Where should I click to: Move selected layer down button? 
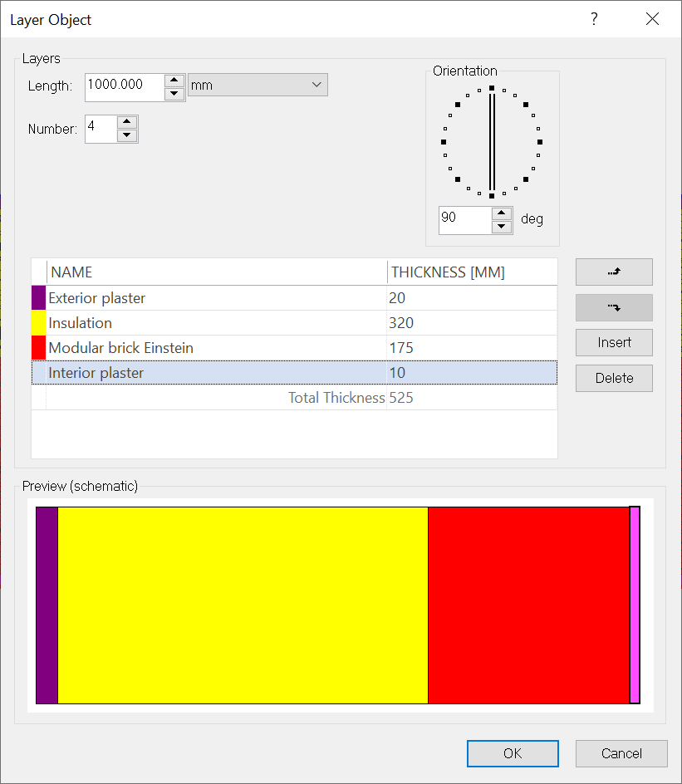click(614, 307)
